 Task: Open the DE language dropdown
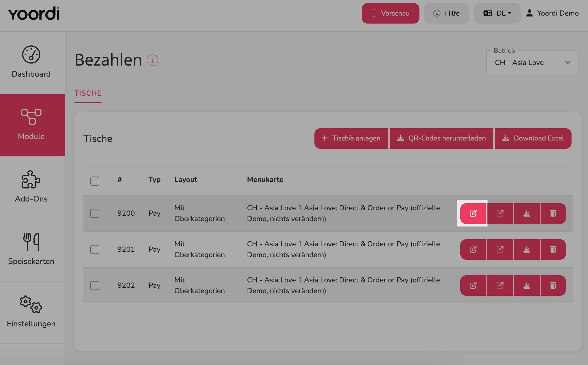[497, 13]
